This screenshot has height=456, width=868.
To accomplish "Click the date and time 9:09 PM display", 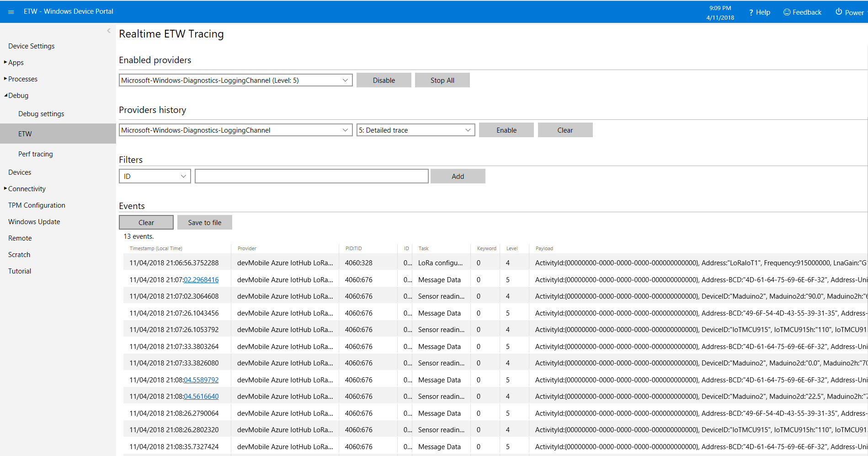I will 720,13.
